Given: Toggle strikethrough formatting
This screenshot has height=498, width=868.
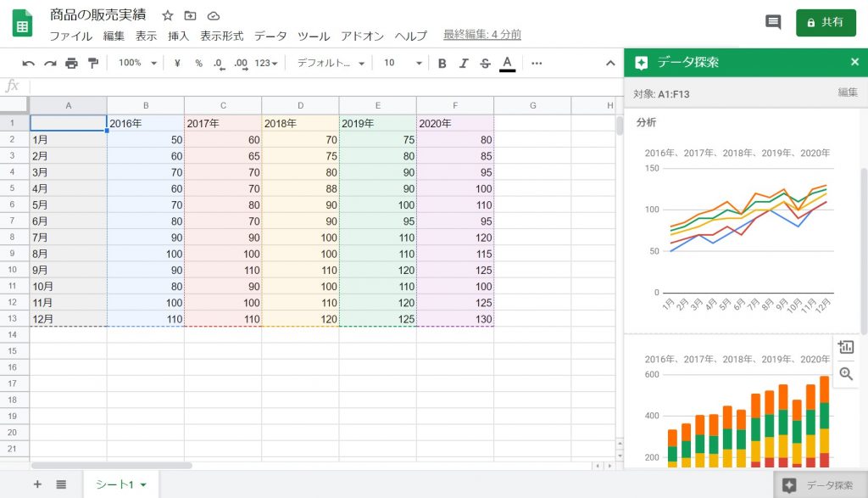Looking at the screenshot, I should tap(485, 63).
